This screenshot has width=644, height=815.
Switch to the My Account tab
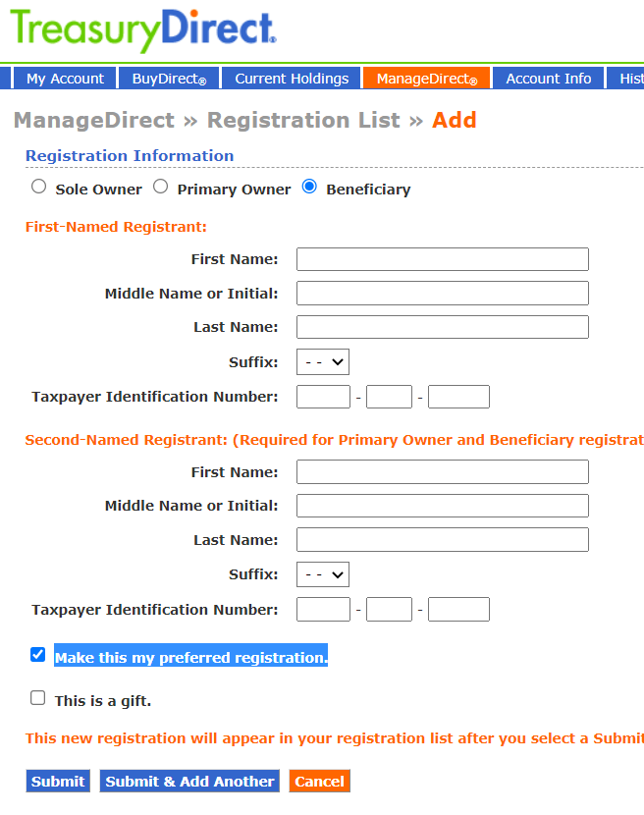[x=64, y=78]
